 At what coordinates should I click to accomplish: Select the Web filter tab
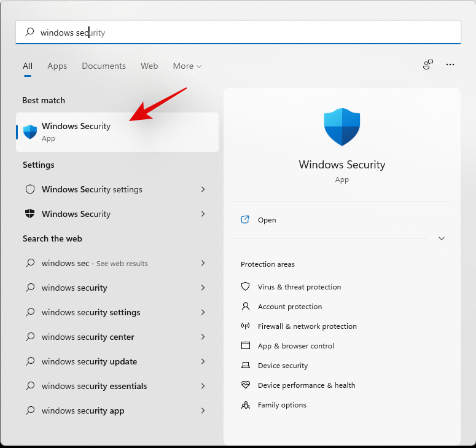point(149,66)
